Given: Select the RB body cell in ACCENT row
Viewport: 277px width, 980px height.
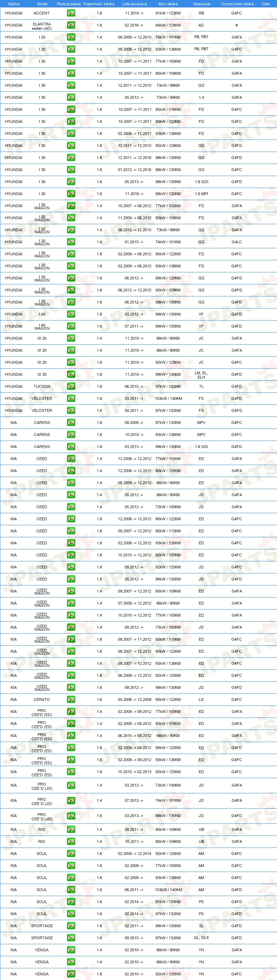Looking at the screenshot, I should (x=201, y=13).
